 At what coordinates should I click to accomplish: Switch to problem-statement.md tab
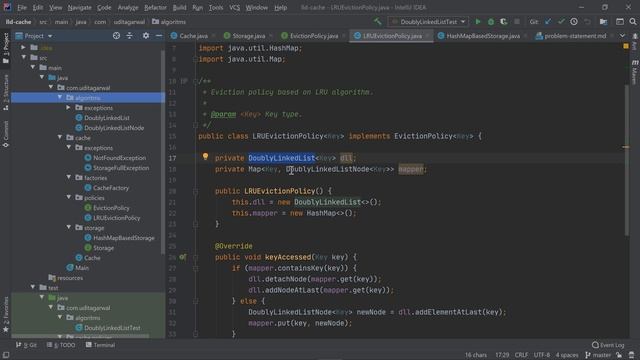pos(575,36)
